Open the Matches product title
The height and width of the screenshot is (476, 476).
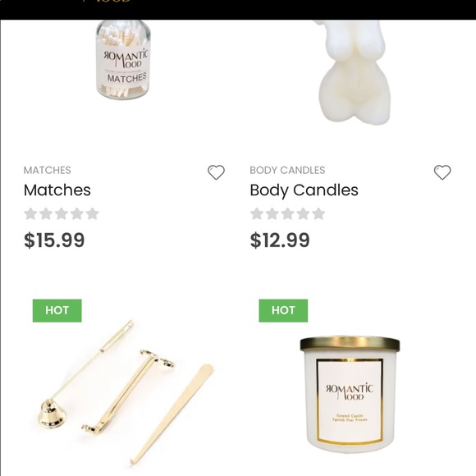coord(57,190)
